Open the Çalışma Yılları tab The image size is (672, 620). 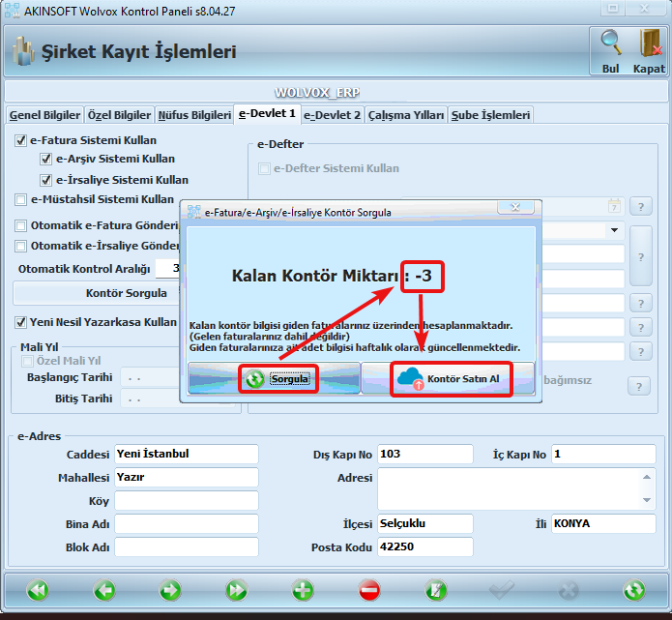tap(405, 114)
